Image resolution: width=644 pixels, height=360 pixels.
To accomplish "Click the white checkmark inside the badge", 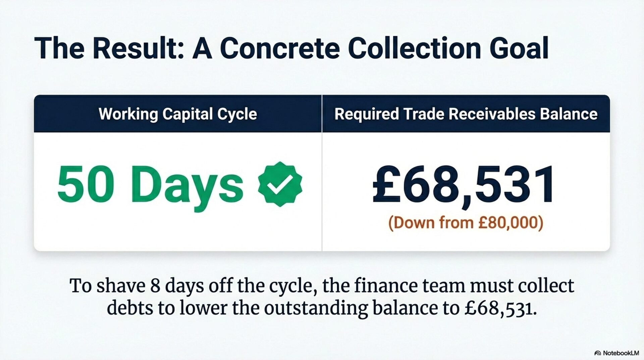I will coord(280,184).
